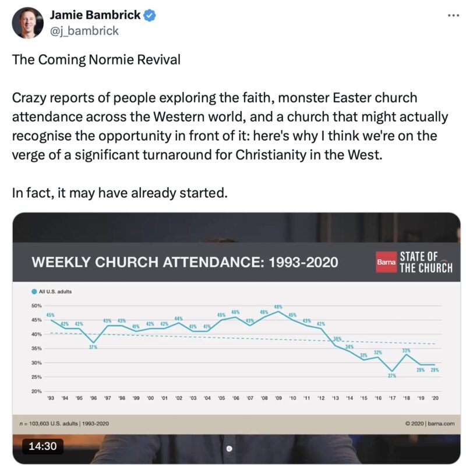Click the blue verified checkmark badge
The height and width of the screenshot is (476, 466).
(150, 16)
